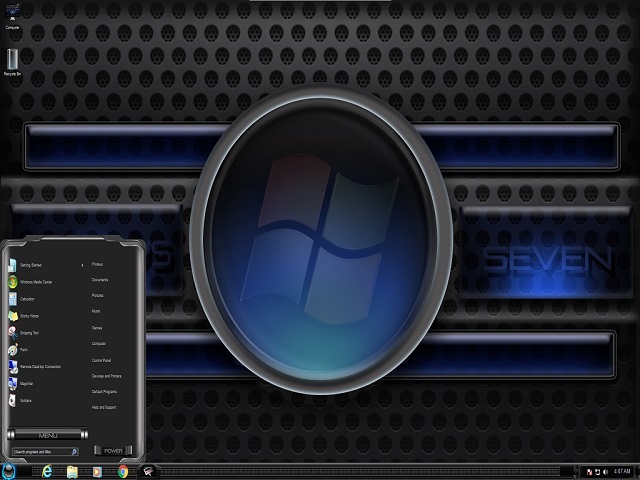
Task: Select Computer in Start menu right column
Action: pos(99,344)
